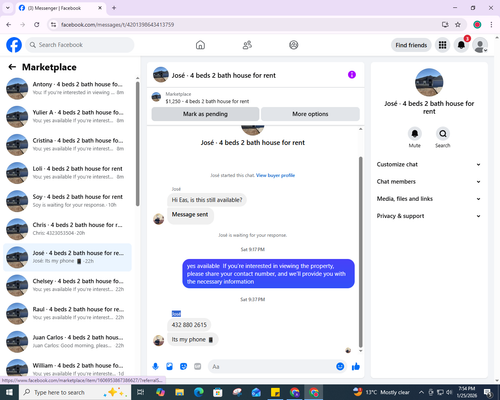Open the Windows Start button
The height and width of the screenshot is (400, 500).
(9, 392)
